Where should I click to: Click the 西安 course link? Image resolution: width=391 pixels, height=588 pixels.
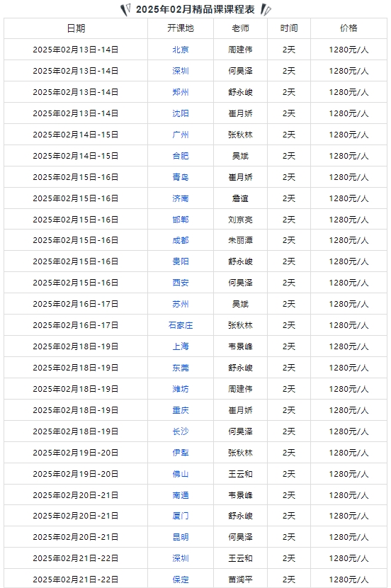click(181, 283)
